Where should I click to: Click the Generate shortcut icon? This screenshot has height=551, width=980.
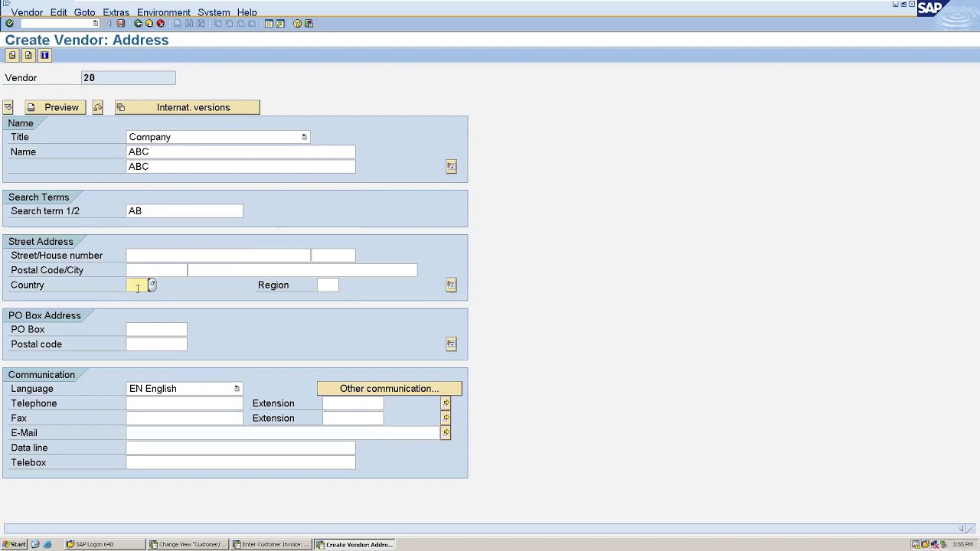[280, 24]
